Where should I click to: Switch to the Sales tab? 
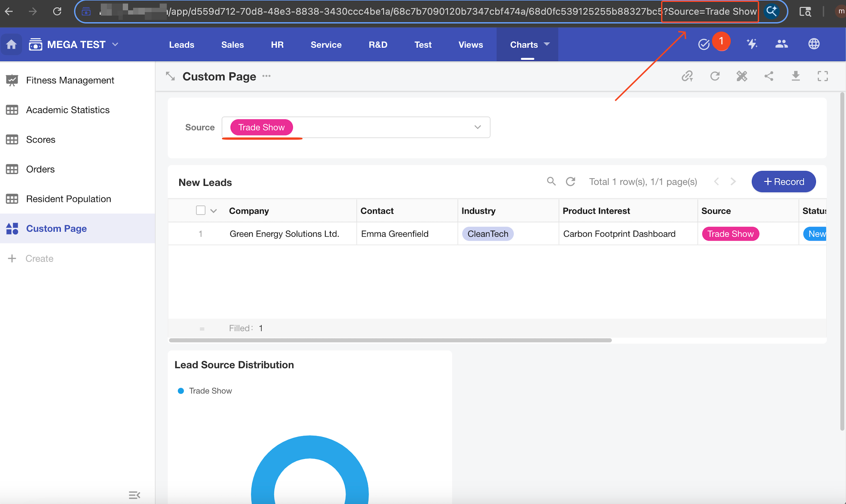pos(232,45)
